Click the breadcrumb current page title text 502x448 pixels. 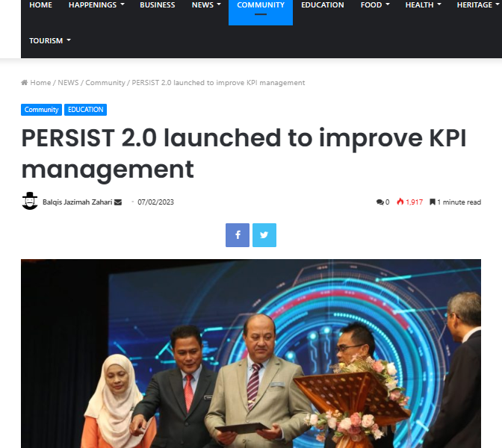tap(218, 83)
